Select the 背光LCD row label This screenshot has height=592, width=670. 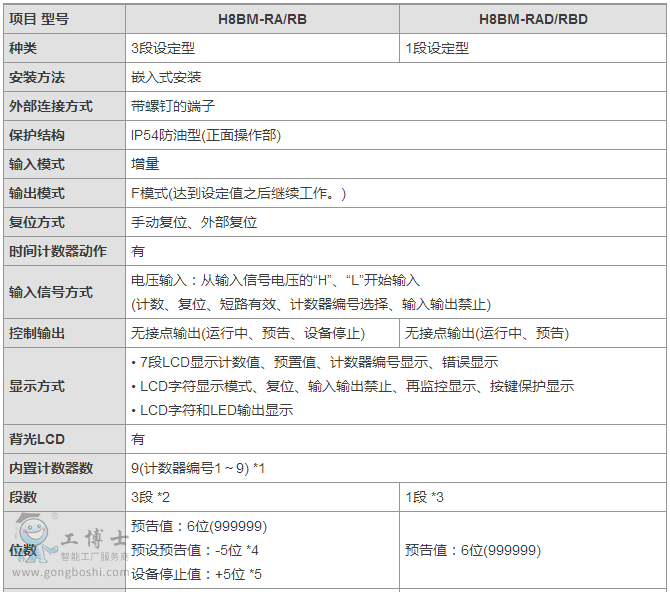(38, 439)
